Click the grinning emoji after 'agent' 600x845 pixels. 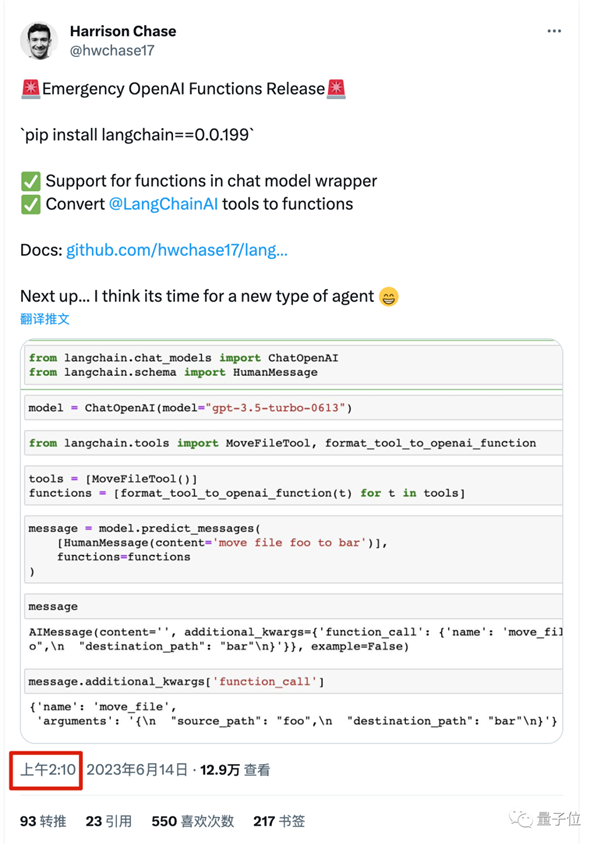point(389,296)
